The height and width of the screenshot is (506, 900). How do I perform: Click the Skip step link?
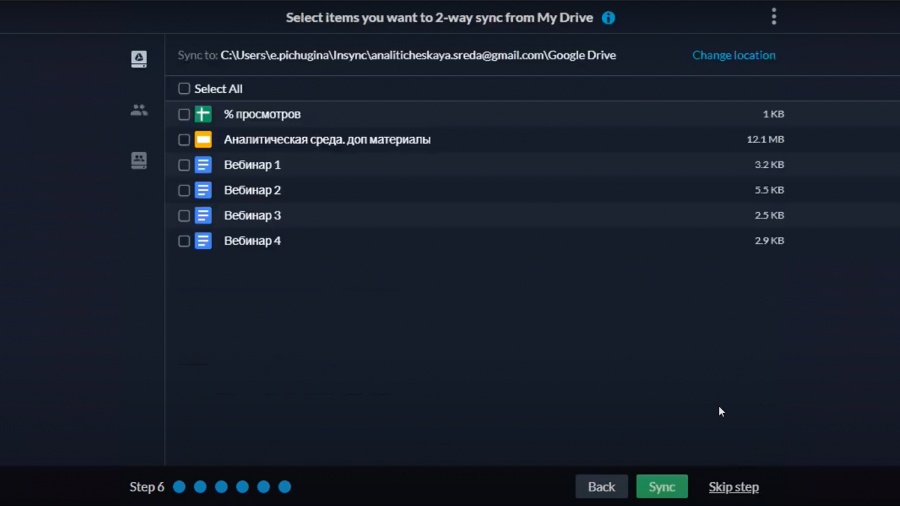[734, 486]
